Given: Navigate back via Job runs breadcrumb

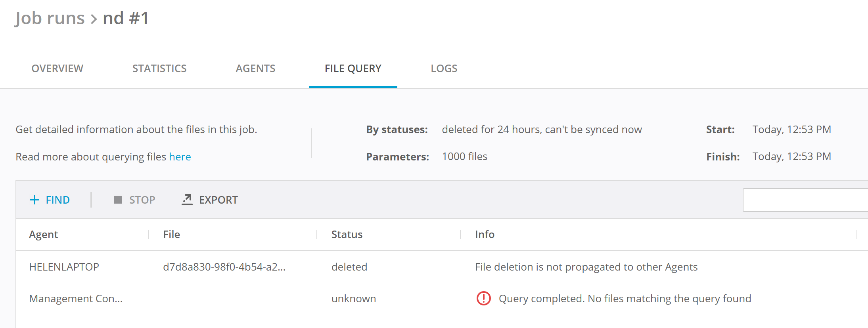Looking at the screenshot, I should (x=50, y=18).
